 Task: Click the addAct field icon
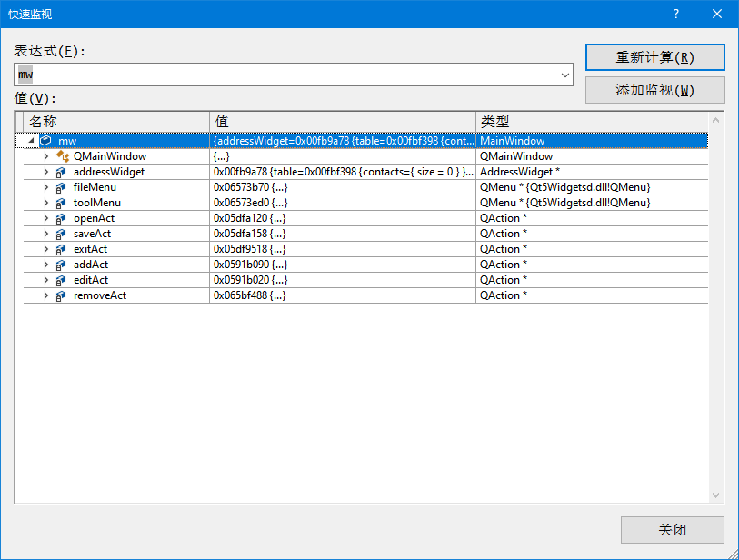[61, 265]
